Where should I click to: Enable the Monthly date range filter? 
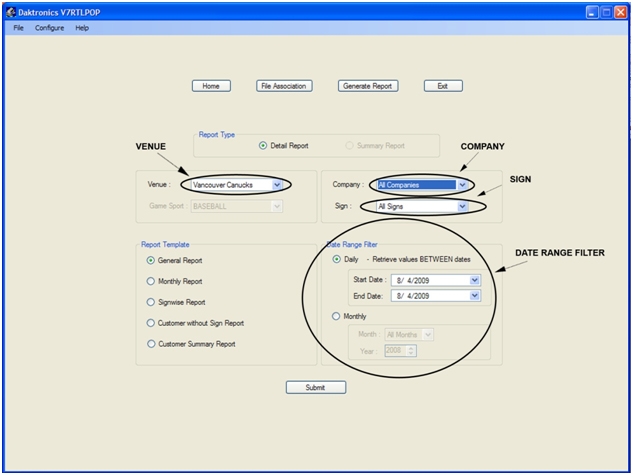tap(336, 316)
